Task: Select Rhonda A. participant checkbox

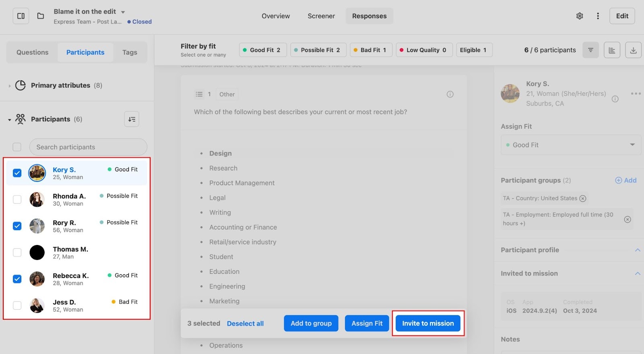Action: pyautogui.click(x=17, y=200)
